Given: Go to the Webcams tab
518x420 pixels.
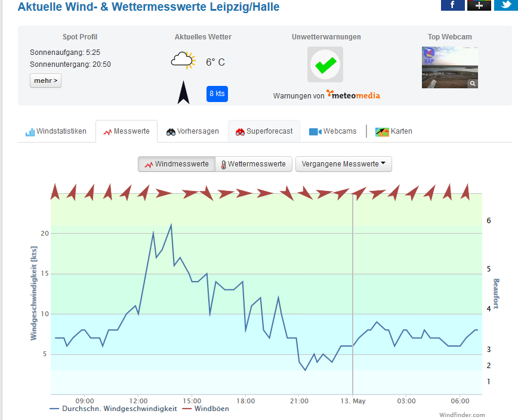Looking at the screenshot, I should click(332, 131).
